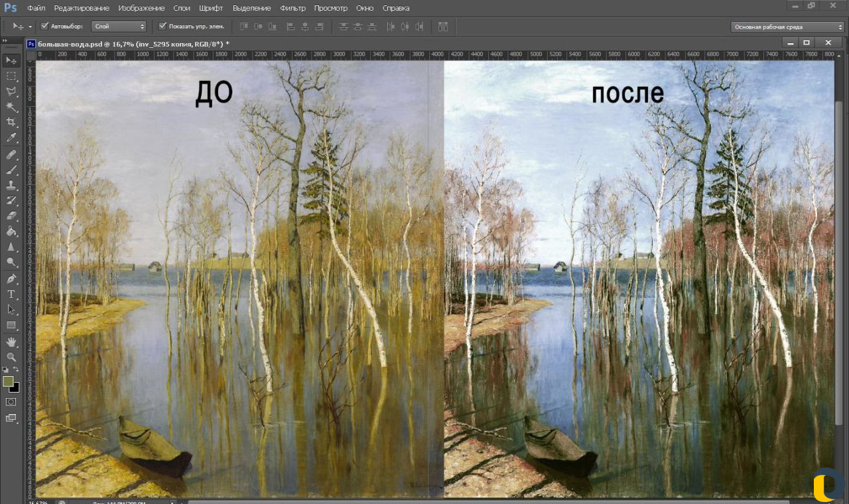Select the Magic Wand tool
The image size is (849, 504).
(x=11, y=107)
